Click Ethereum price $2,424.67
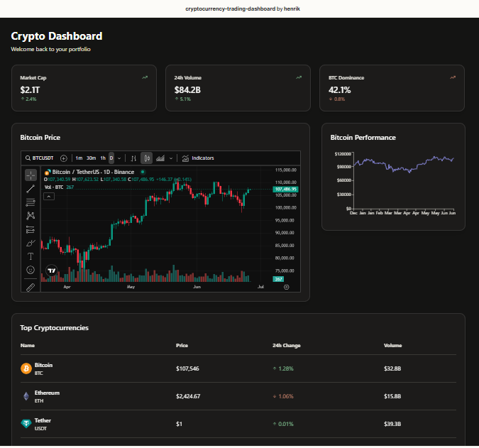Screen dimensions: 479x448 click(188, 396)
